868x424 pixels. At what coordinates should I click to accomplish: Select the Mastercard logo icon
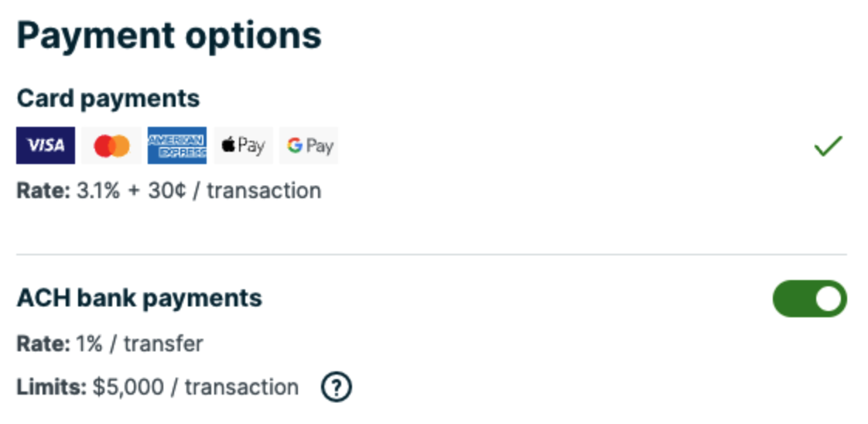point(111,145)
